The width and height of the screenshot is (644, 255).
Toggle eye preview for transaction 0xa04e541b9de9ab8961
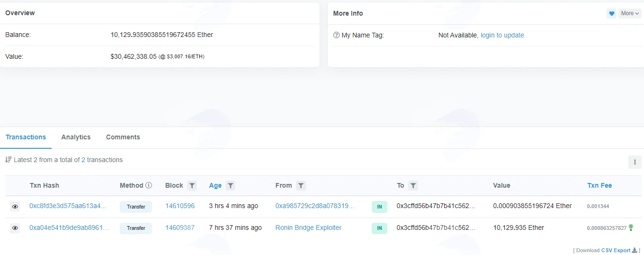tap(15, 228)
